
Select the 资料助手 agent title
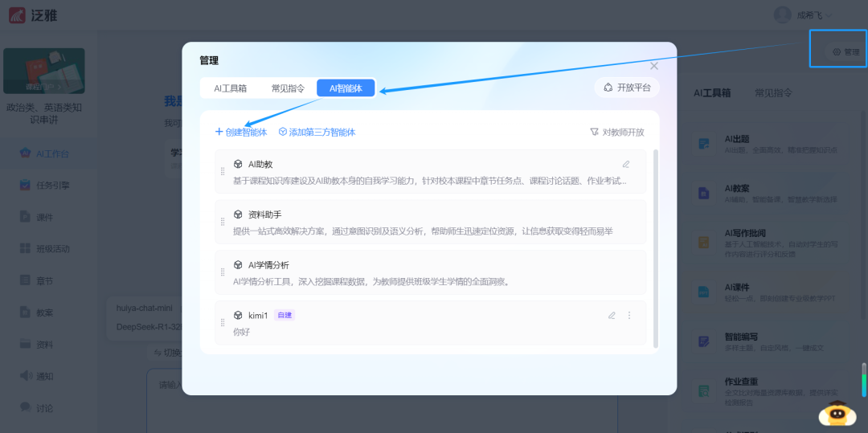click(264, 214)
